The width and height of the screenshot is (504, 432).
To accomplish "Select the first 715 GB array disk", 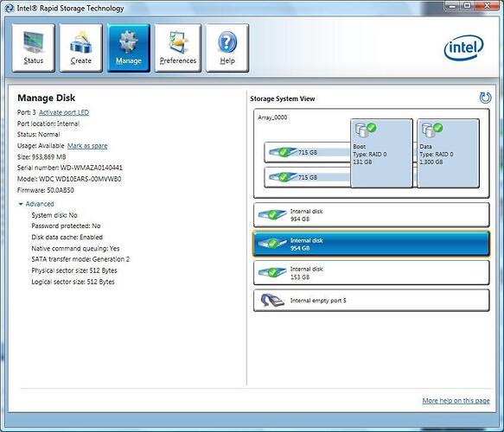I will [x=307, y=152].
